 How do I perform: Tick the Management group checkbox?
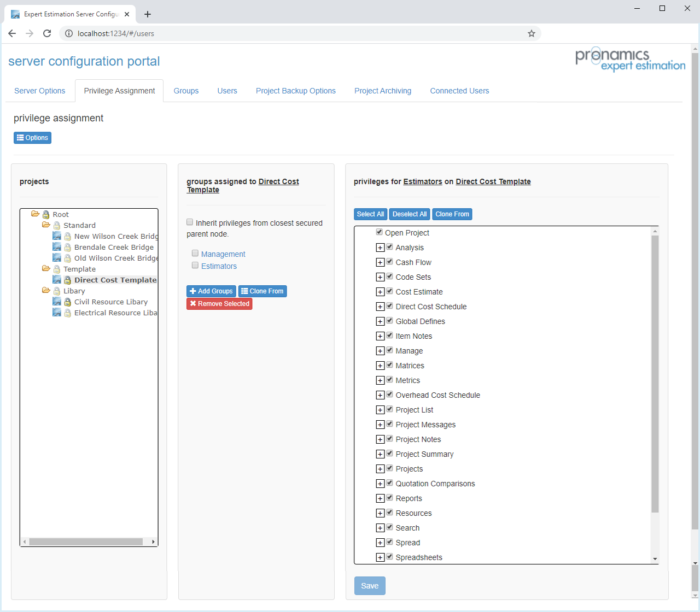click(x=195, y=254)
